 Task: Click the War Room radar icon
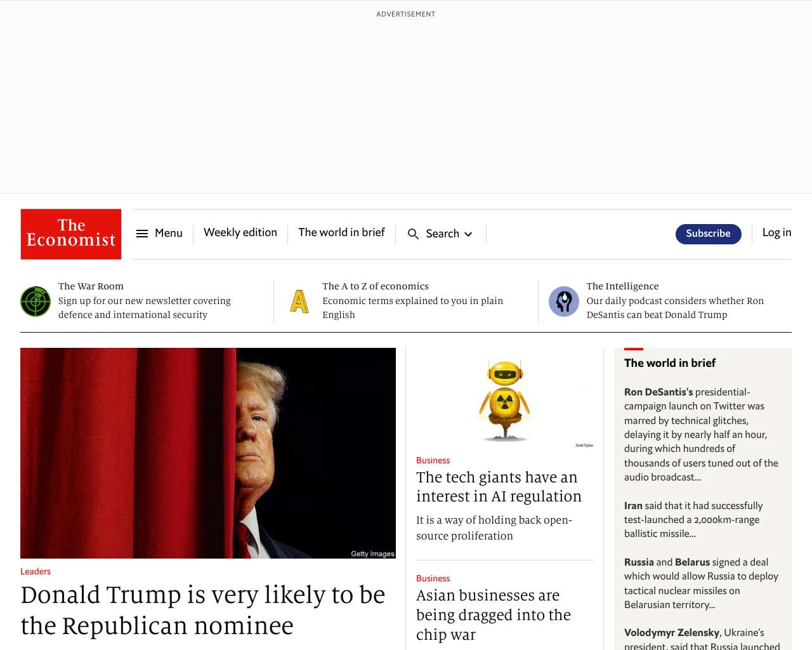pos(36,302)
